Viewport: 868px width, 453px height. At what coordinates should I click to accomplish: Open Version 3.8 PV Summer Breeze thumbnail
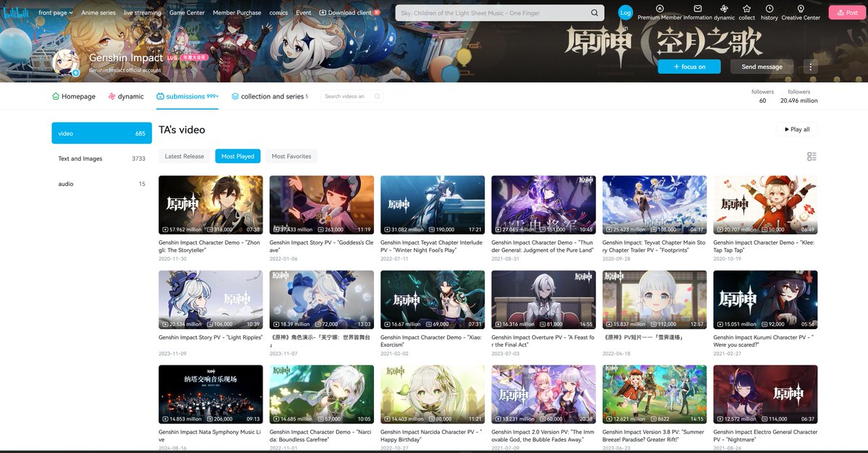[655, 394]
